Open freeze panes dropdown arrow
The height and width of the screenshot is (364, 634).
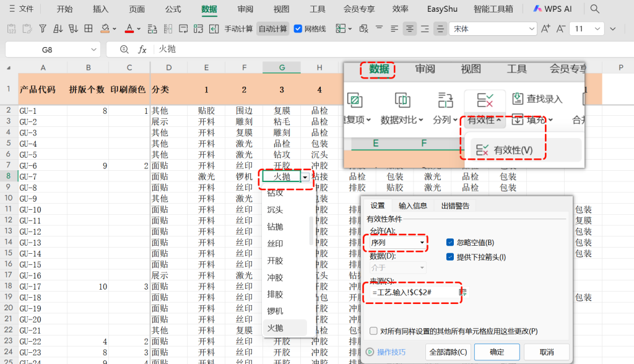tap(350, 28)
